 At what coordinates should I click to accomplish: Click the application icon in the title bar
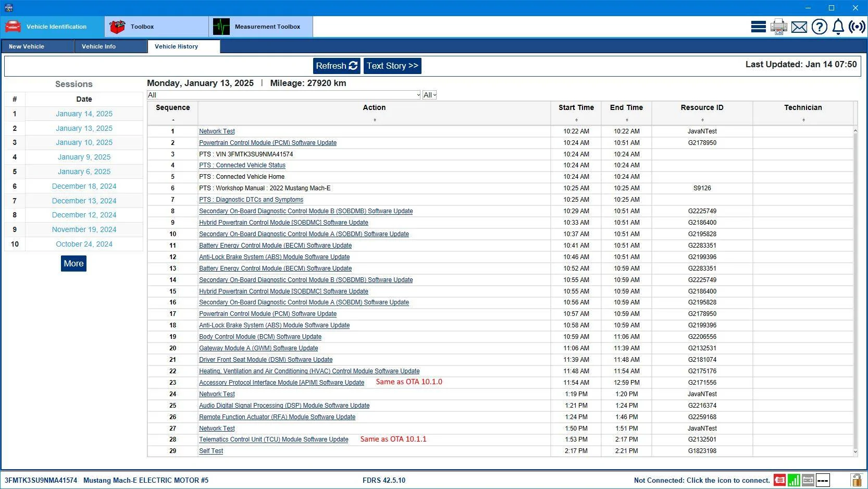[8, 8]
